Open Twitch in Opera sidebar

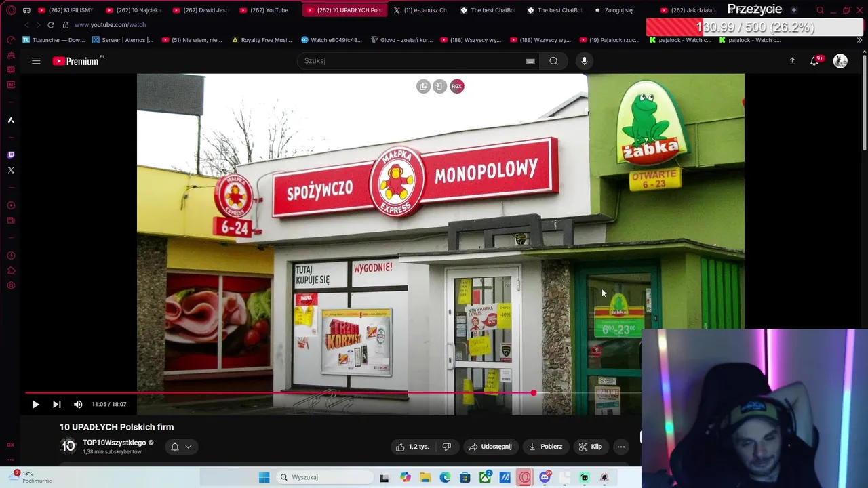click(11, 155)
